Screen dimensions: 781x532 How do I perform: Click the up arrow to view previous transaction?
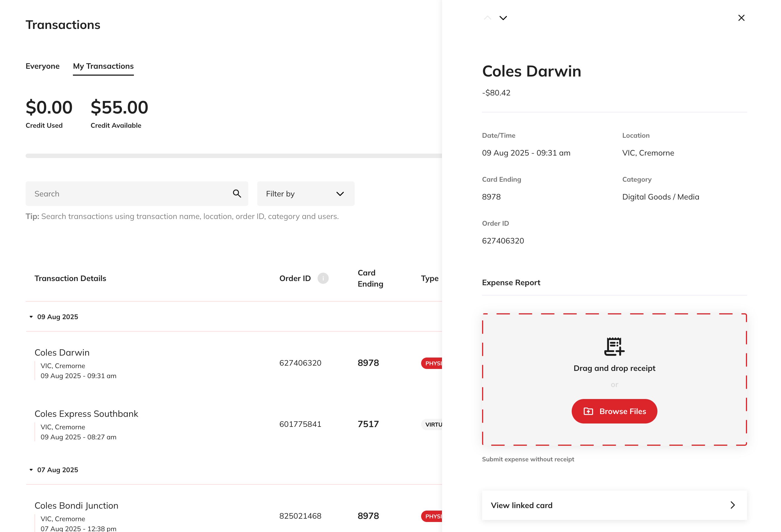(487, 18)
